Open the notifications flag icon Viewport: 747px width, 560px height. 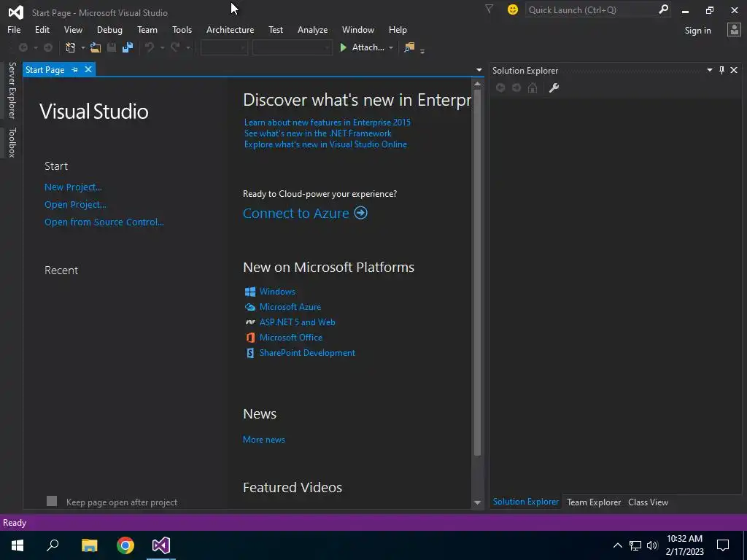(x=489, y=9)
